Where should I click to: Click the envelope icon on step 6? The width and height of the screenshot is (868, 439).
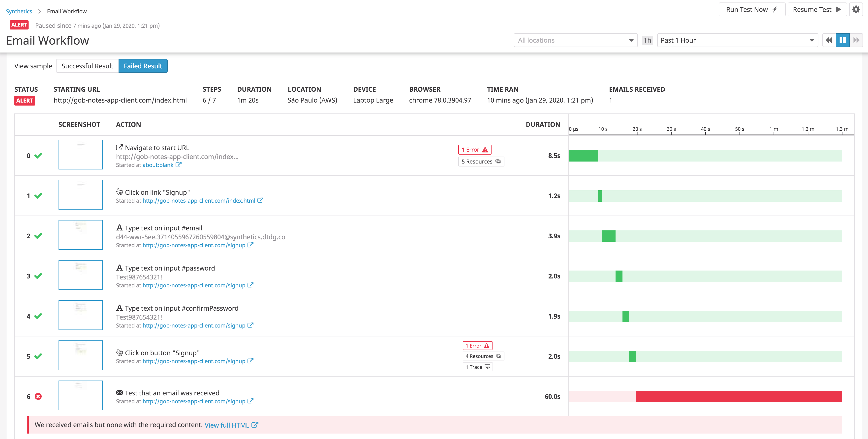click(x=119, y=392)
